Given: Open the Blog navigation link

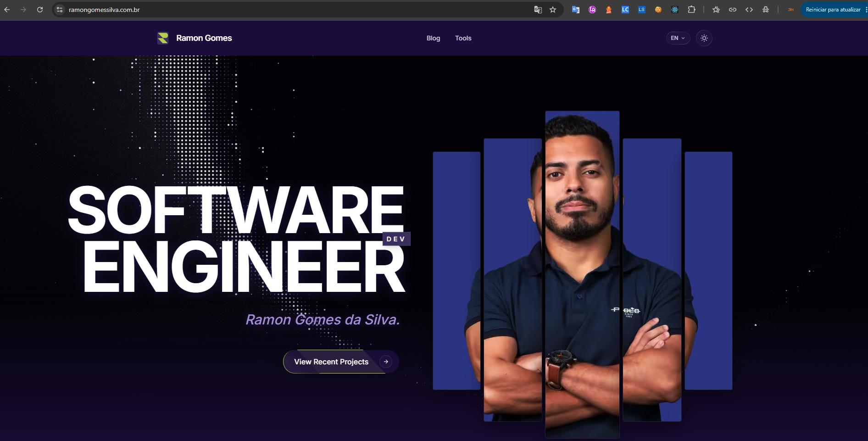Looking at the screenshot, I should click(x=433, y=38).
